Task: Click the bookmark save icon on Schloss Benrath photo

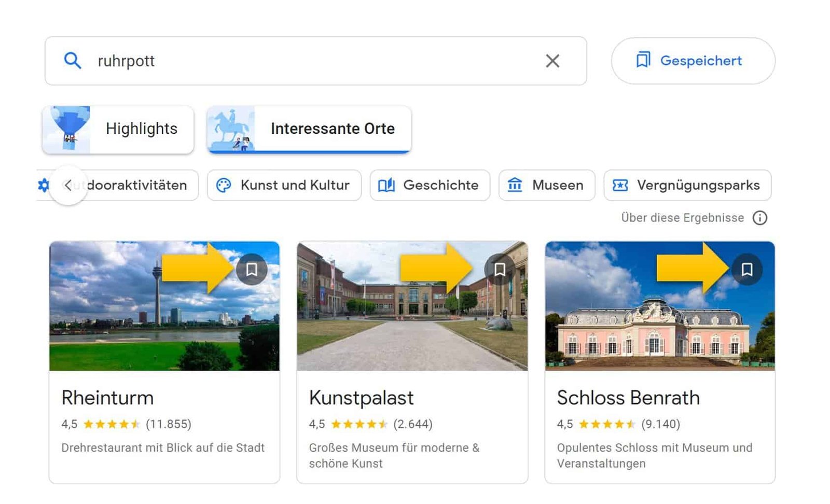Action: coord(747,268)
